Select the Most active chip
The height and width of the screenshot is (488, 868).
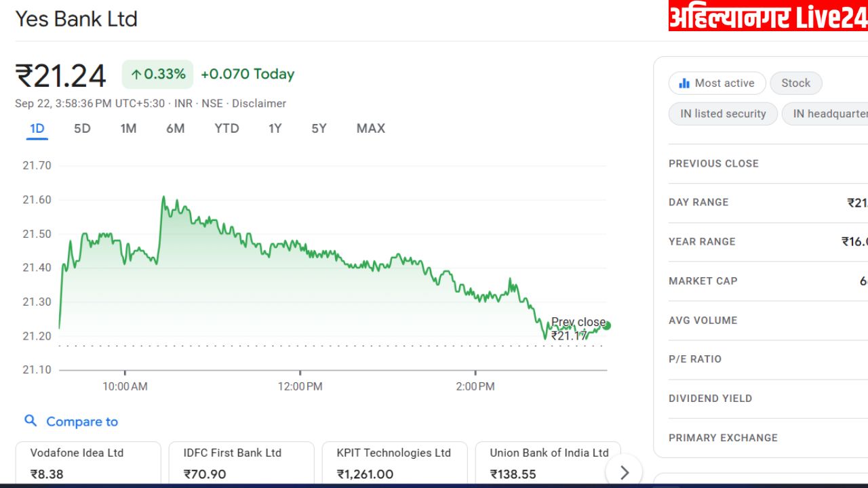(x=717, y=83)
